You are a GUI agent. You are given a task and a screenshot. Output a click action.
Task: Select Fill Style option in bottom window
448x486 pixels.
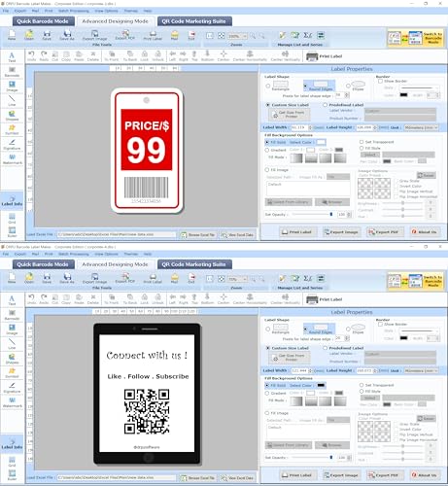click(362, 391)
